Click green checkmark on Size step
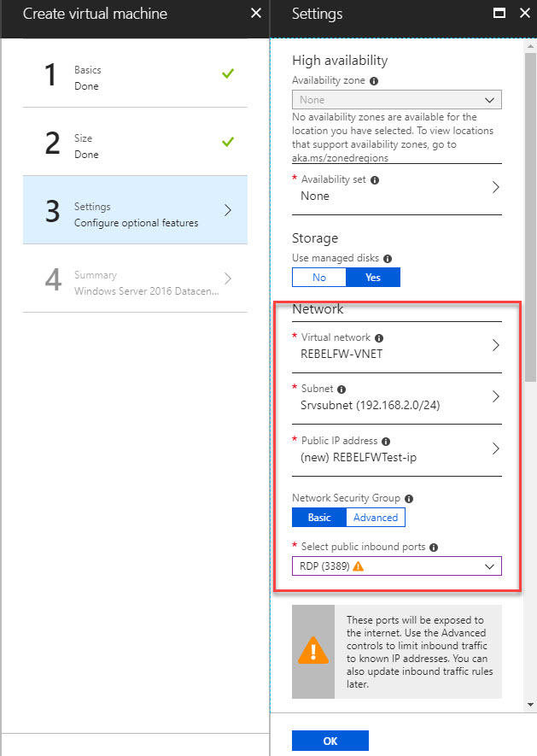Image resolution: width=537 pixels, height=756 pixels. [228, 142]
